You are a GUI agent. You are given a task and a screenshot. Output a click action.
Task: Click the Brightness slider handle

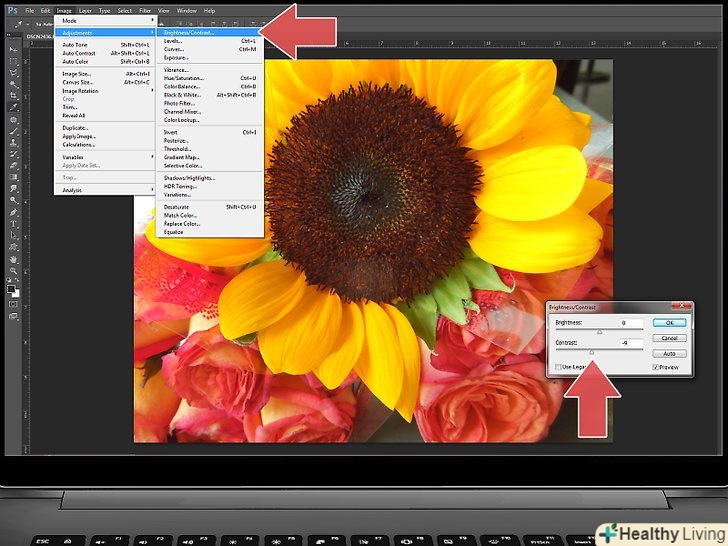[599, 332]
